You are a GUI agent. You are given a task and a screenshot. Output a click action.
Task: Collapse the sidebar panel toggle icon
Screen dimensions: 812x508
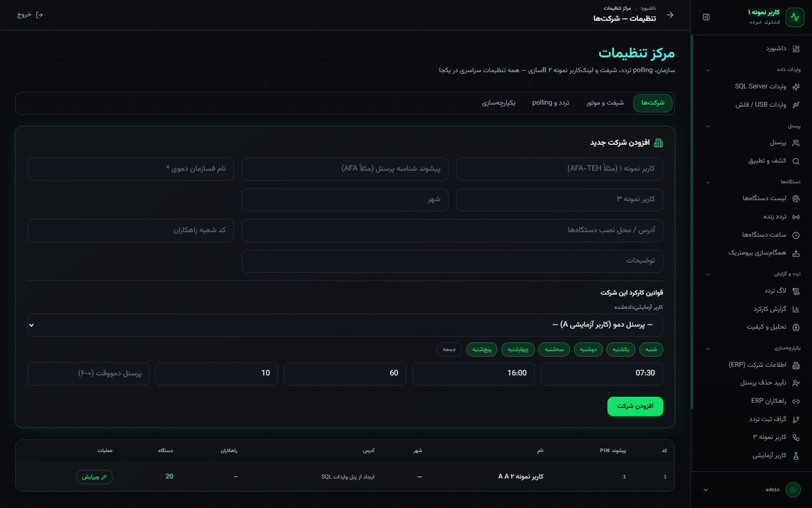click(706, 17)
